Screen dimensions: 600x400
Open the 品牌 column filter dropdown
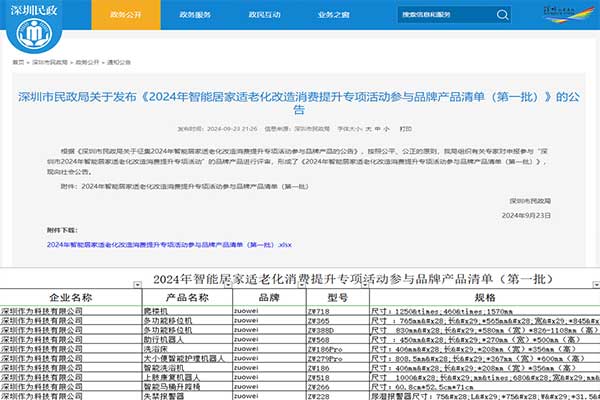point(302,284)
